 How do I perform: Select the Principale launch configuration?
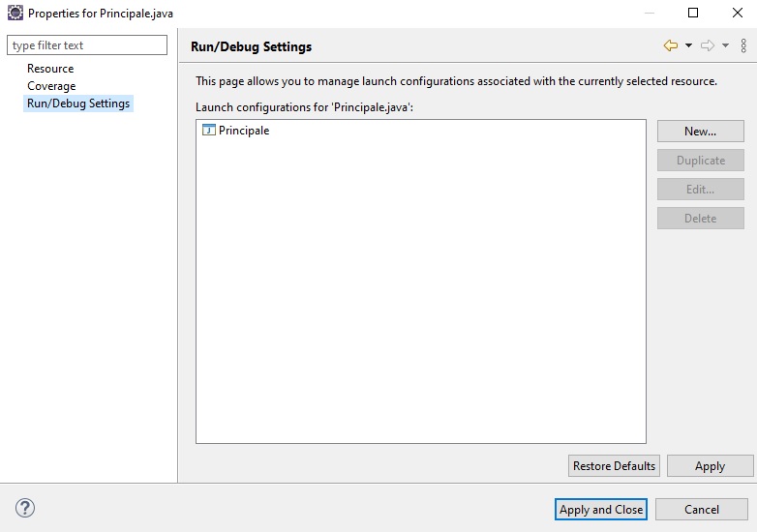(244, 131)
